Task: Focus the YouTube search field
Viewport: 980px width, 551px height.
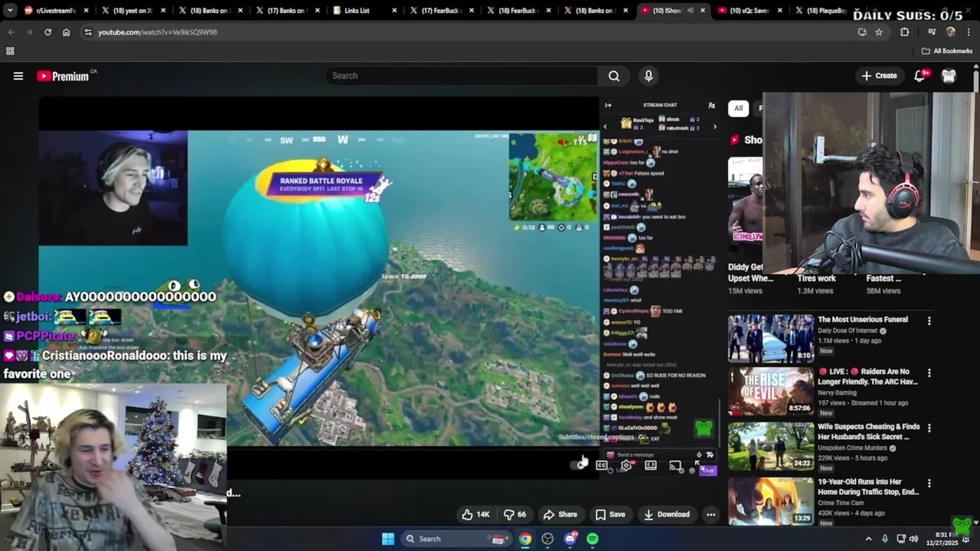Action: pos(462,76)
